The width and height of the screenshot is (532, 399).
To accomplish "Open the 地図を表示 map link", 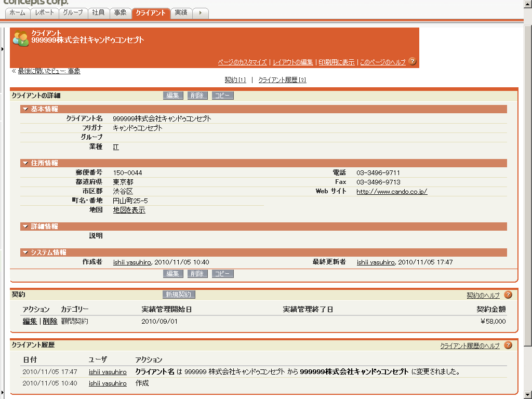I will coord(129,210).
